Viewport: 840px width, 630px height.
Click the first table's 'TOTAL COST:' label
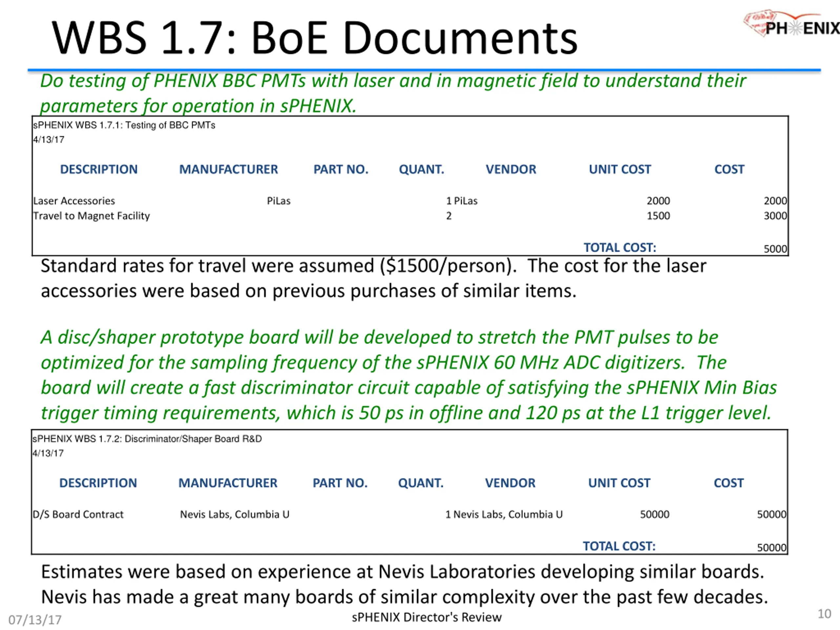(x=620, y=248)
